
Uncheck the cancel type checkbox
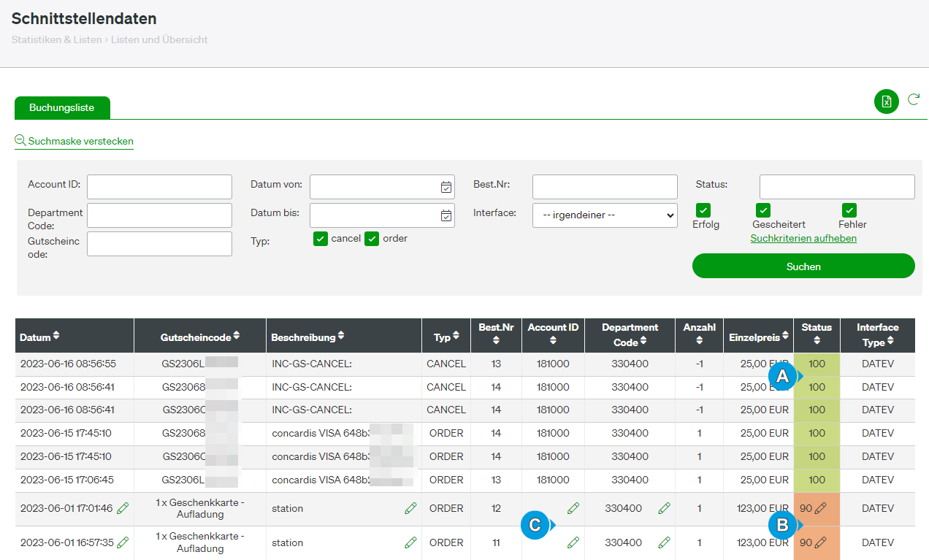tap(321, 239)
